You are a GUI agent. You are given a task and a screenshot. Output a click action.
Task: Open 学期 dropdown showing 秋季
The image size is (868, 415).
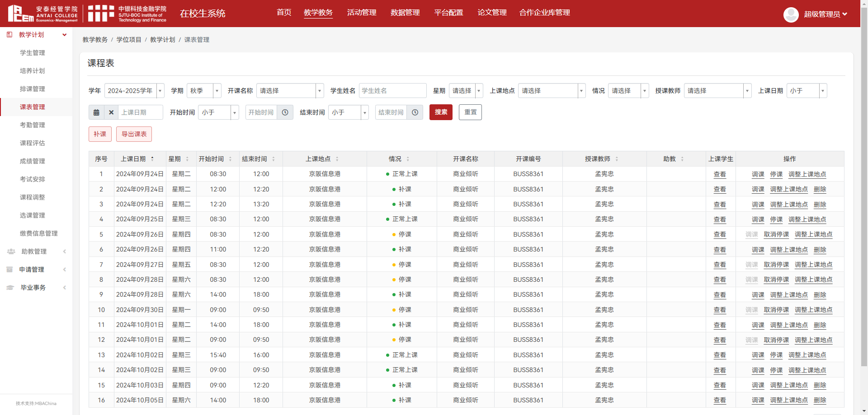(204, 91)
